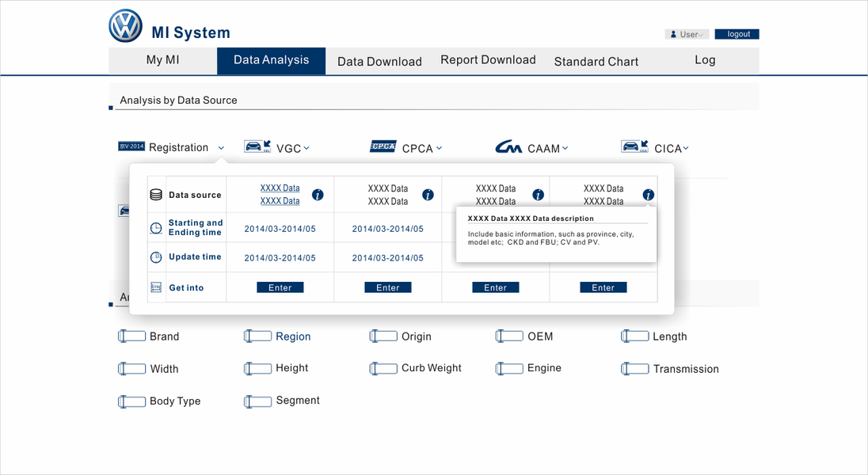The width and height of the screenshot is (868, 475).
Task: Open the User dropdown menu
Action: point(687,34)
